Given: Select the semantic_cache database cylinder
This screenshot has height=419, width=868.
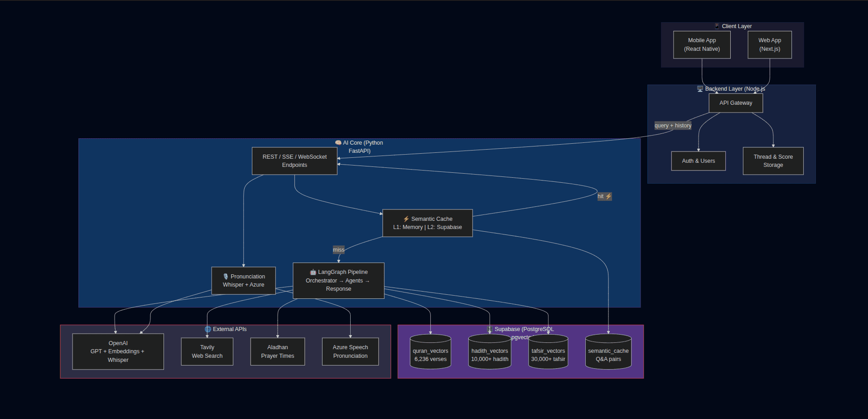Looking at the screenshot, I should [x=608, y=352].
